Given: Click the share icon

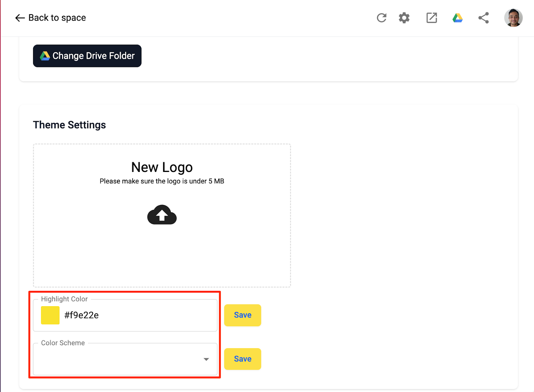Looking at the screenshot, I should pos(484,18).
